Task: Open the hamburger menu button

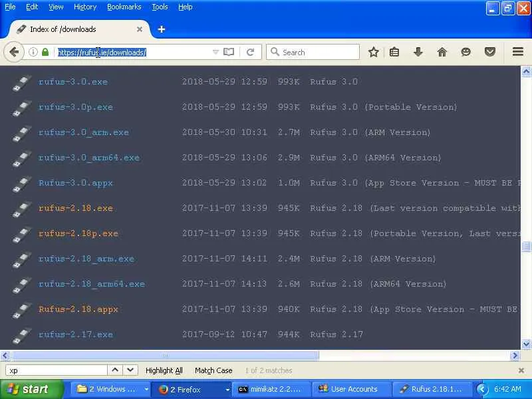Action: click(518, 52)
